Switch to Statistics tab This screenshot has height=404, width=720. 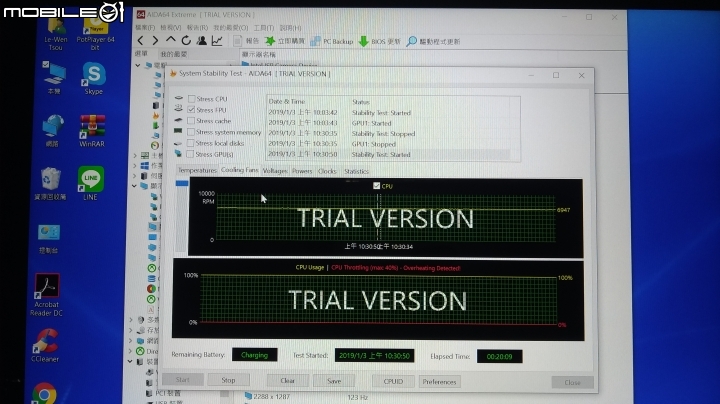(x=356, y=171)
